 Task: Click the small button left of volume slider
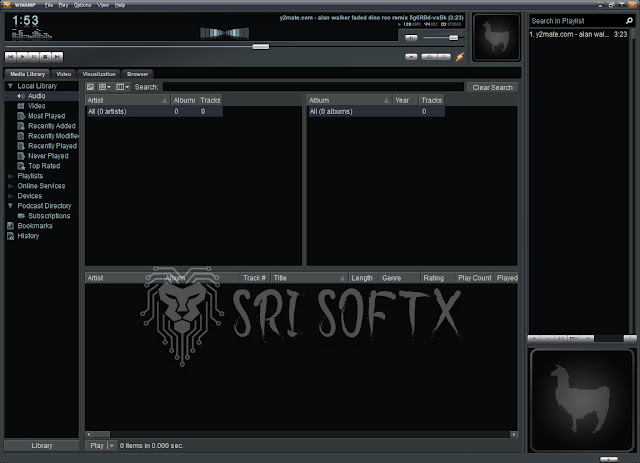[x=411, y=38]
